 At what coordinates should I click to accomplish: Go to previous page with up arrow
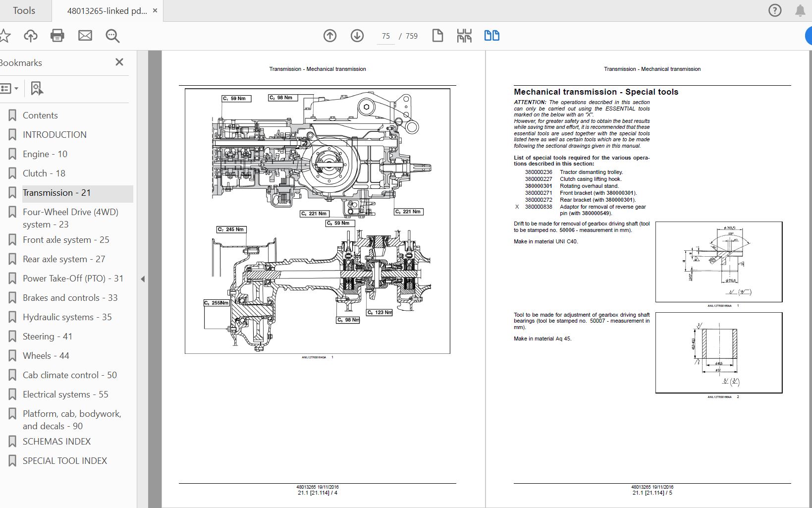(329, 35)
